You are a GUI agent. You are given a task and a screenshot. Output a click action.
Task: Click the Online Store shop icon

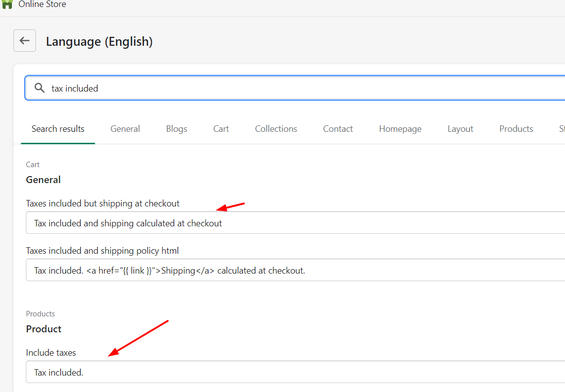pyautogui.click(x=7, y=4)
